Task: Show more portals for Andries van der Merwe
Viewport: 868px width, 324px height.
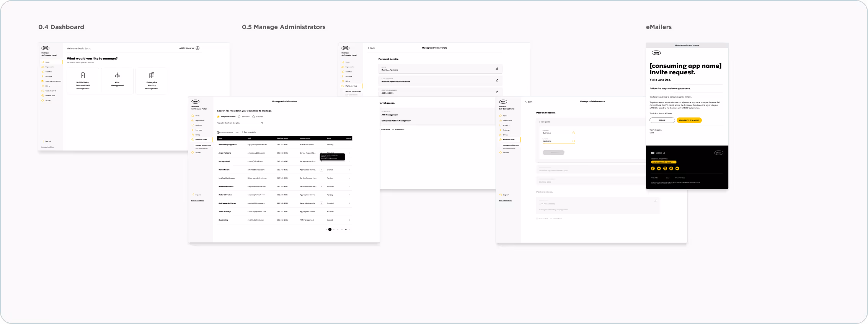Action: coord(321,203)
